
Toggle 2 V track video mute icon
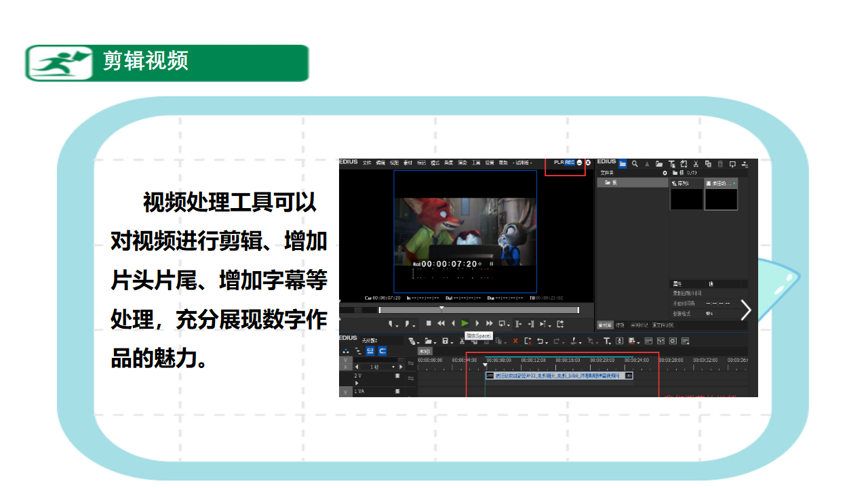(397, 375)
